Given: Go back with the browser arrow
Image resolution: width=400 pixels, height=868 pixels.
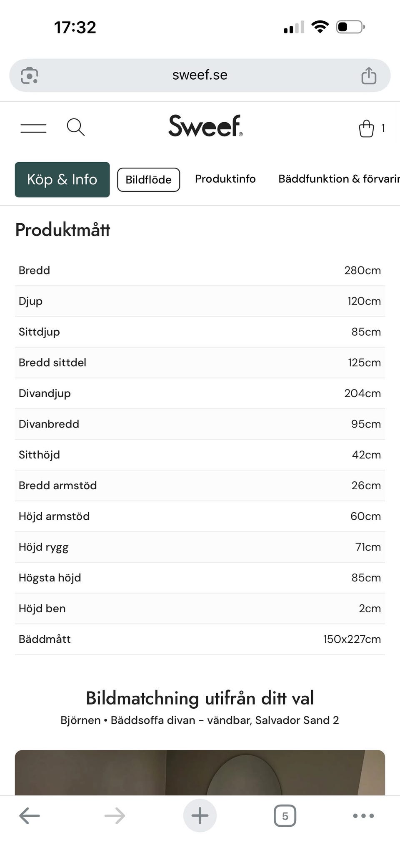Looking at the screenshot, I should click(x=30, y=815).
